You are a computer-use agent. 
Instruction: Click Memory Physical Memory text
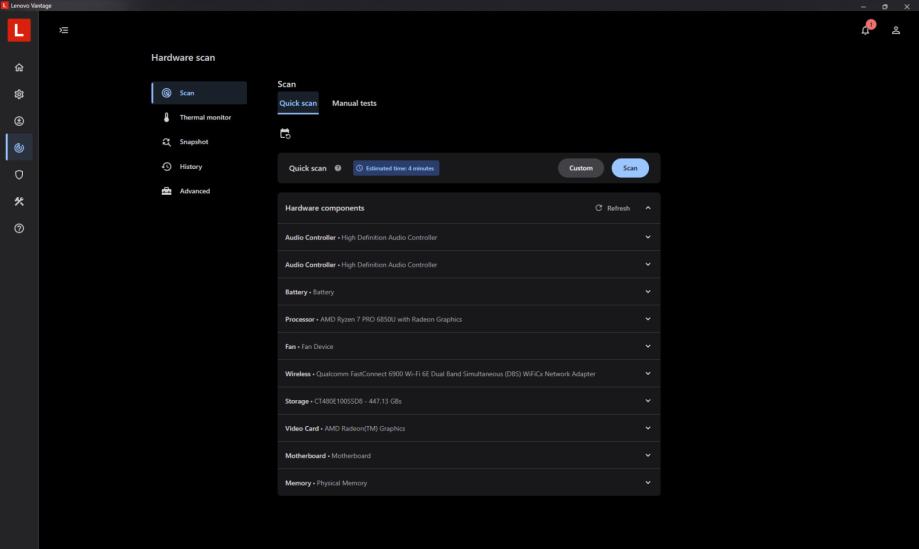[x=326, y=483]
